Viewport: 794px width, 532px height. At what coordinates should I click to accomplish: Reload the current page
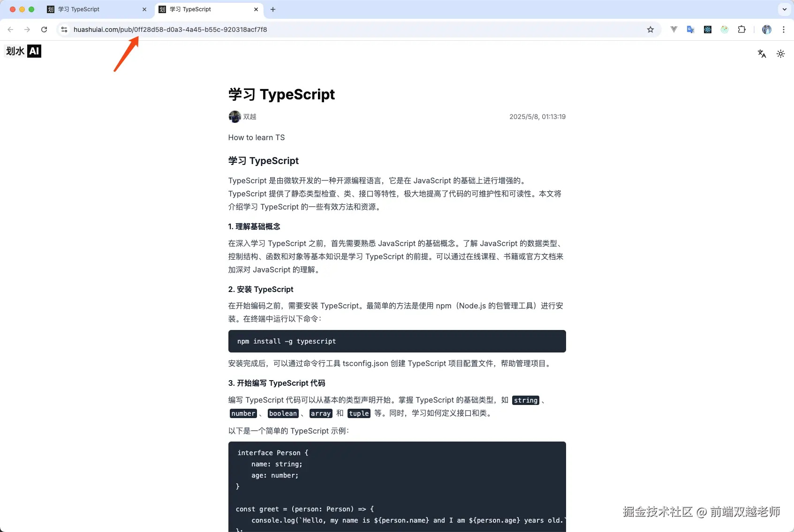tap(44, 29)
